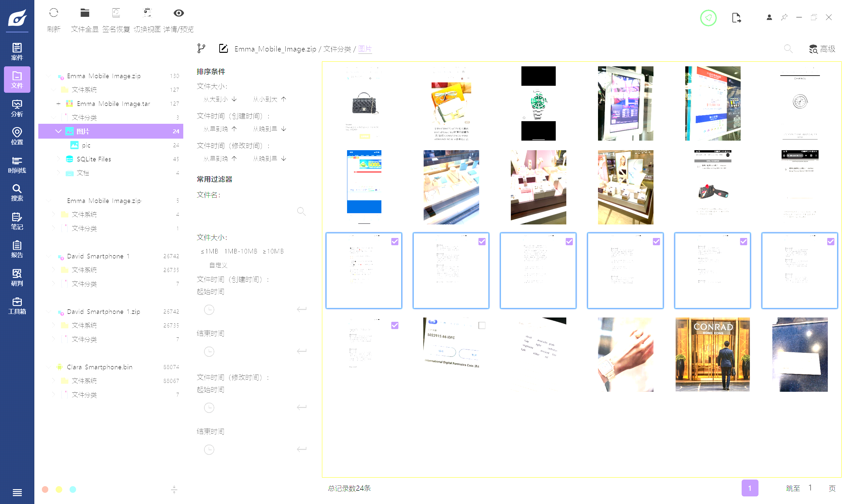Viewport: 845px width, 504px height.
Task: Click the 刷新 refresh icon
Action: 54,13
